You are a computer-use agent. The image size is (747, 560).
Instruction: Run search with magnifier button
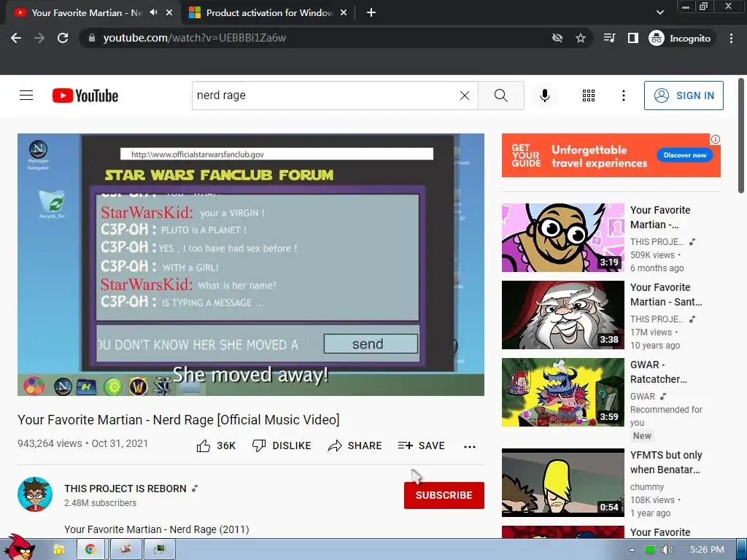tap(500, 96)
